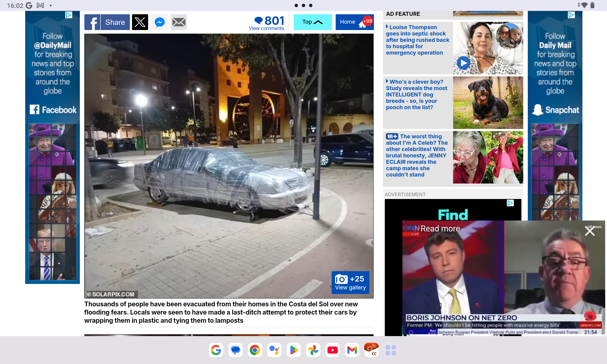Open the podcast CC app in taskbar

(x=371, y=350)
